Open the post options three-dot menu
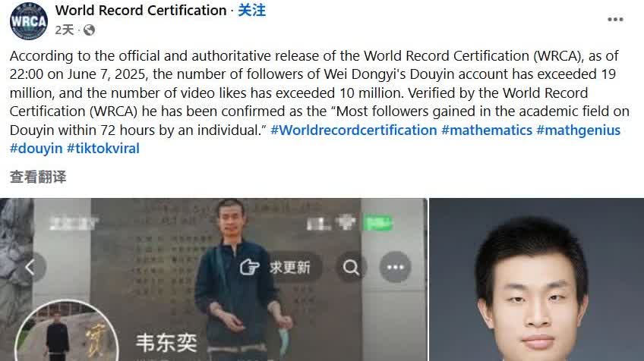644x361 pixels. 615,19
